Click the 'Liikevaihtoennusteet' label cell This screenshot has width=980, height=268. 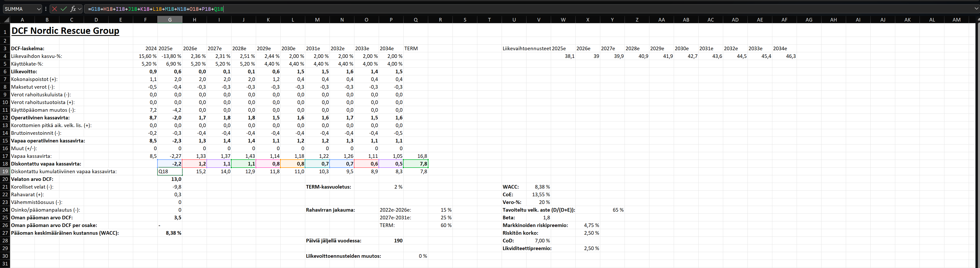click(x=526, y=48)
